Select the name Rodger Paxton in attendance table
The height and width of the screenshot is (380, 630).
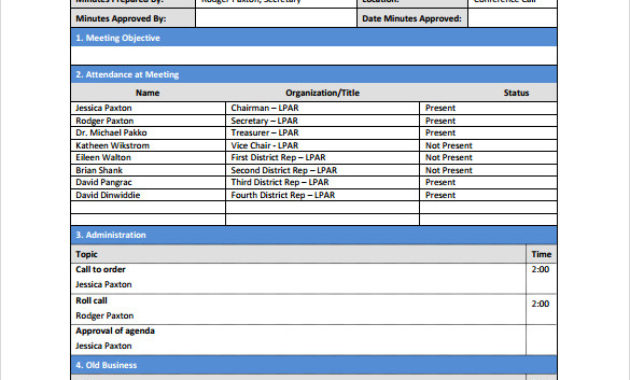click(104, 121)
